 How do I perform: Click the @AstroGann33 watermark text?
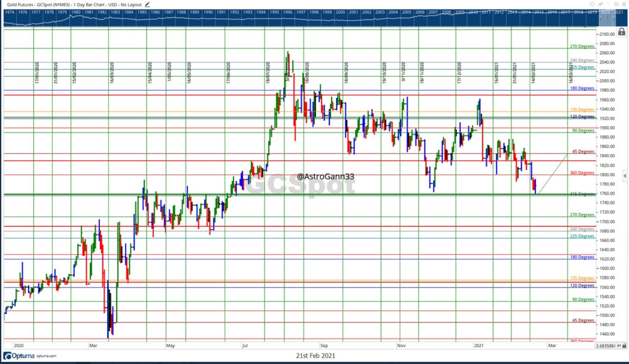[x=326, y=176]
